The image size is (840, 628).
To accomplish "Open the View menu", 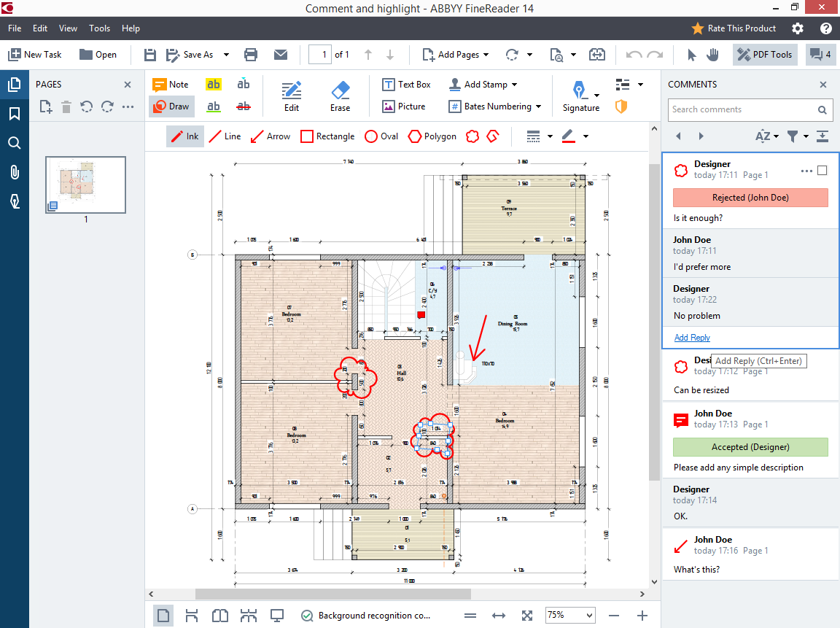I will 68,28.
